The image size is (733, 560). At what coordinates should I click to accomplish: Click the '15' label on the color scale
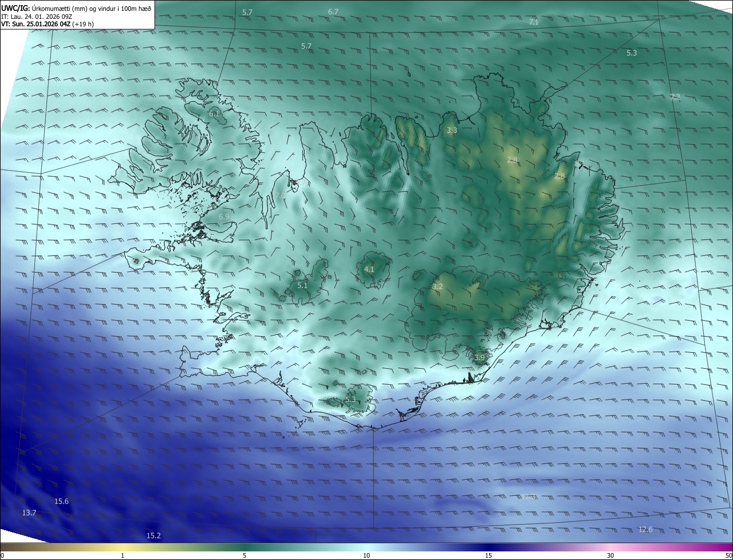point(488,555)
